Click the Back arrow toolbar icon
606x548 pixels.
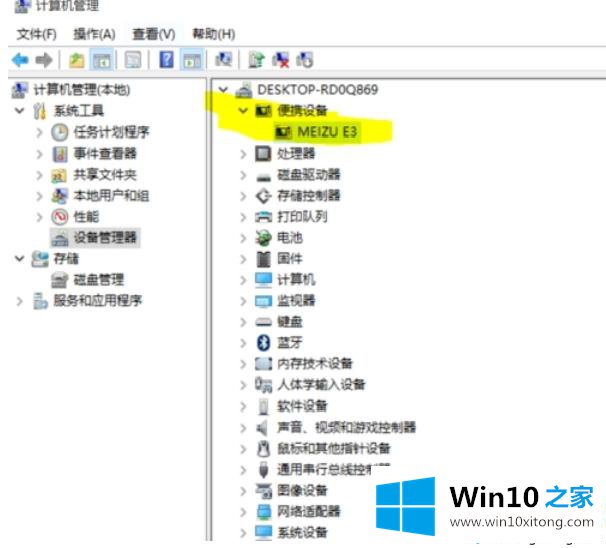click(x=20, y=60)
